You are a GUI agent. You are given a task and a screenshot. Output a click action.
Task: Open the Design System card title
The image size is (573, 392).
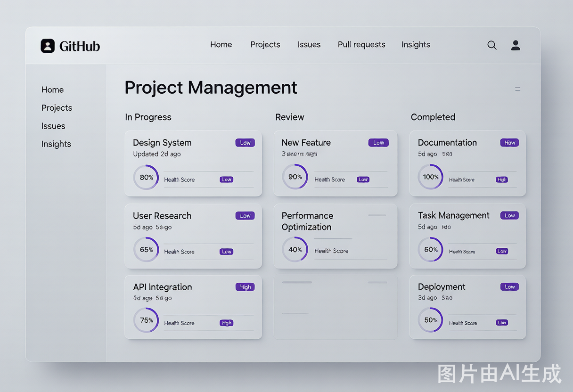pos(162,143)
